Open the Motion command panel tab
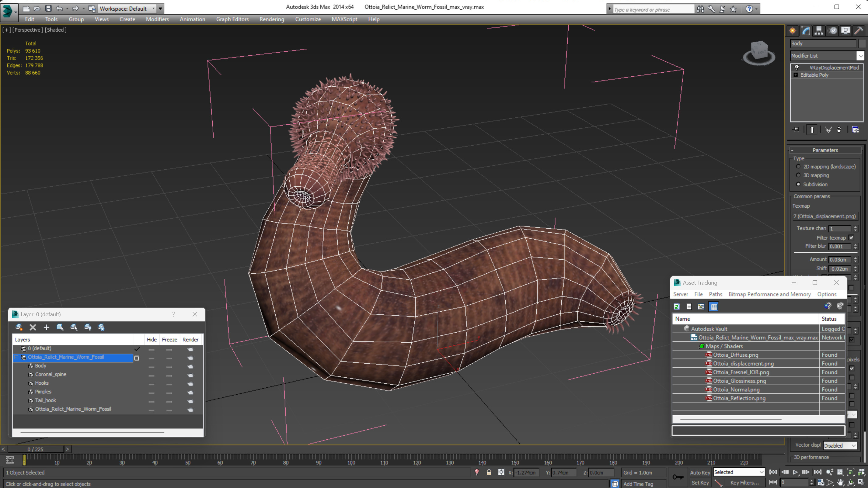 point(833,31)
